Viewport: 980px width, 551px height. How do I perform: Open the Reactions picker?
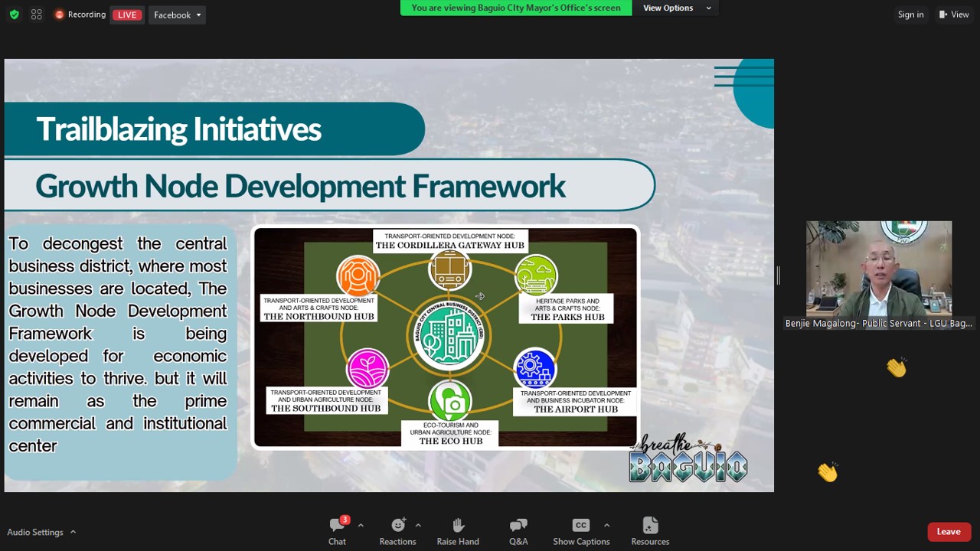point(397,530)
